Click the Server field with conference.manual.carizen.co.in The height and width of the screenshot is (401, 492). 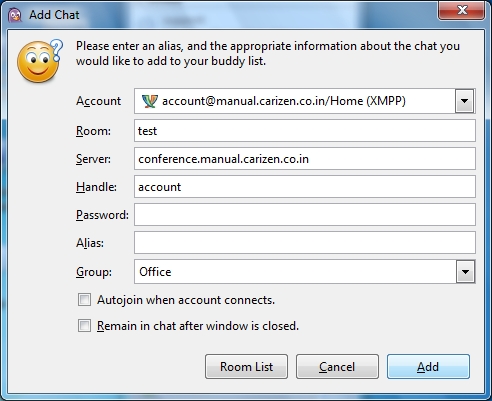pyautogui.click(x=305, y=159)
